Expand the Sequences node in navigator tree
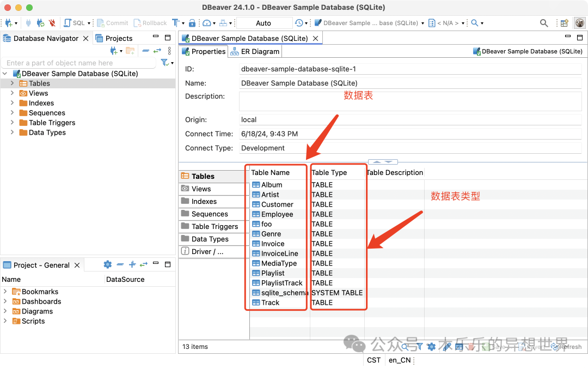 (12, 112)
